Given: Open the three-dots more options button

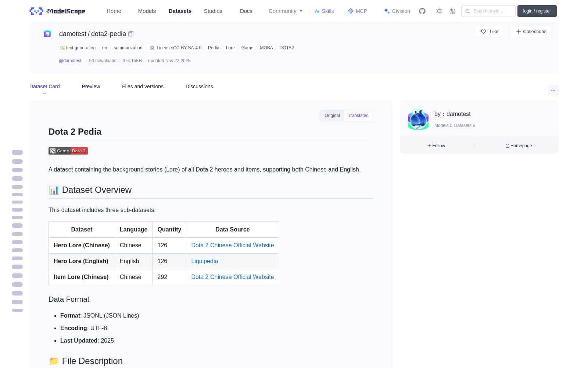Looking at the screenshot, I should 553,90.
